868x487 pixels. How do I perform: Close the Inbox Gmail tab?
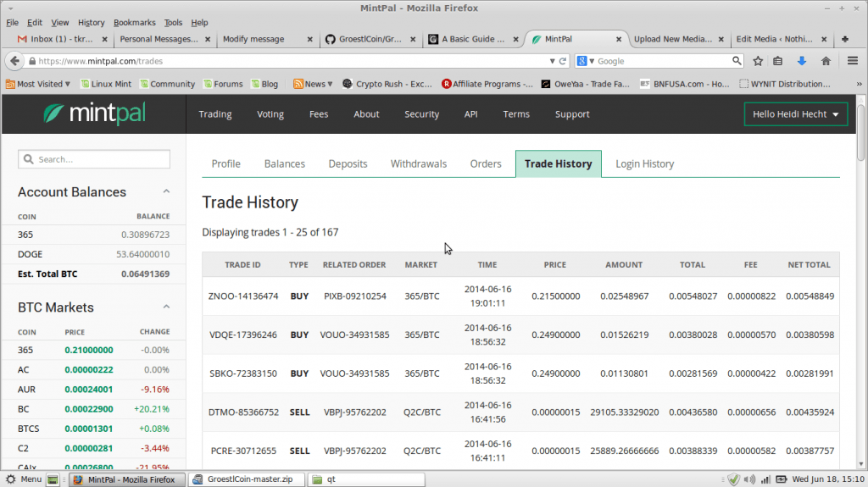click(x=104, y=39)
